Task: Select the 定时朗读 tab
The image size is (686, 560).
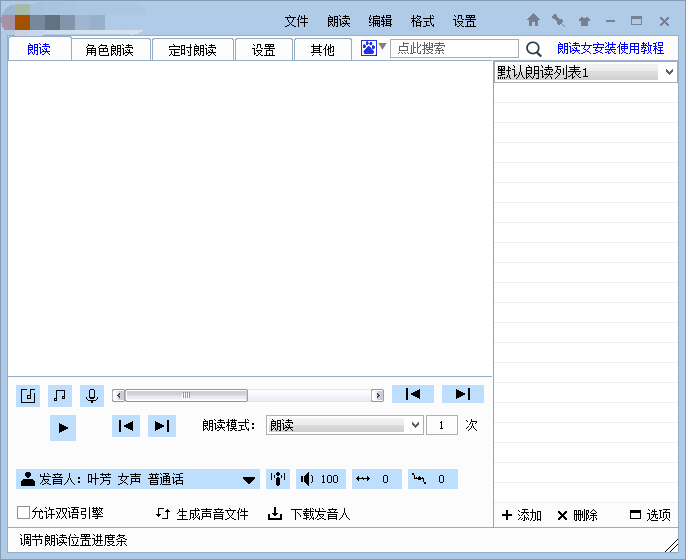Action: [x=192, y=50]
